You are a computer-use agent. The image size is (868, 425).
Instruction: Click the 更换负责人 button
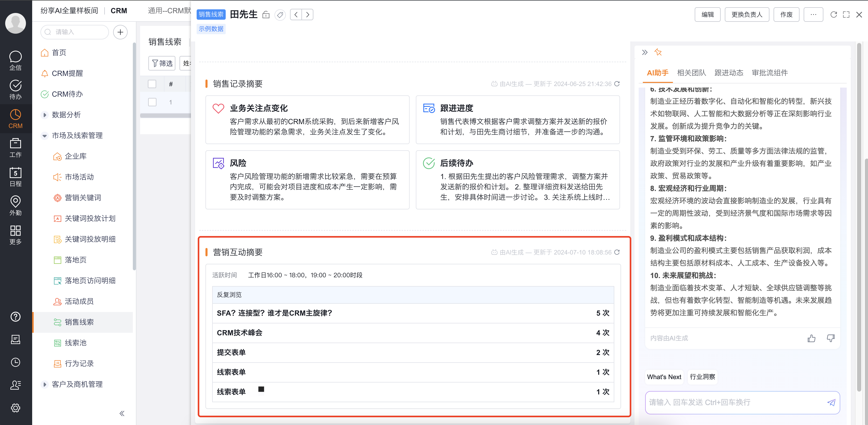tap(747, 15)
